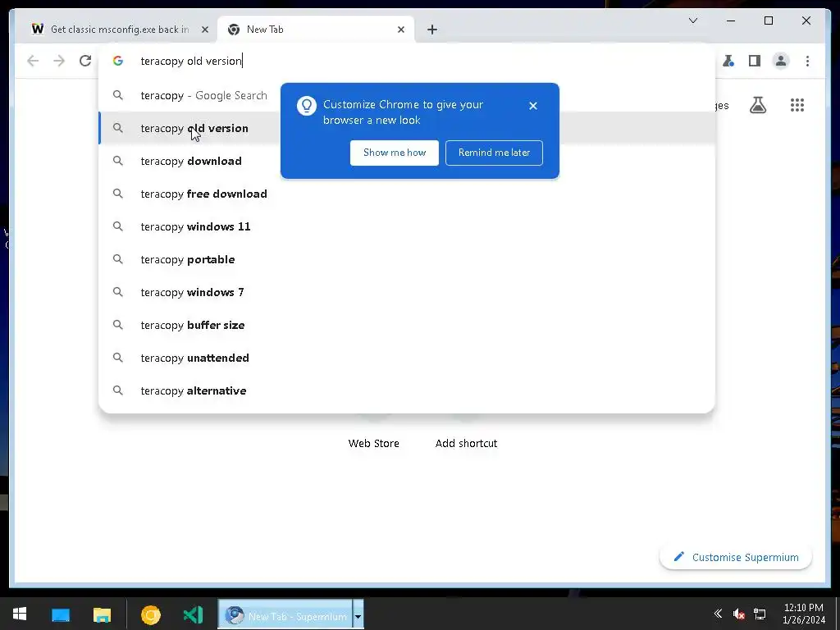Screen dimensions: 840x630
Task: Close the 'Get classic msconfig.exe' tab
Action: [204, 30]
